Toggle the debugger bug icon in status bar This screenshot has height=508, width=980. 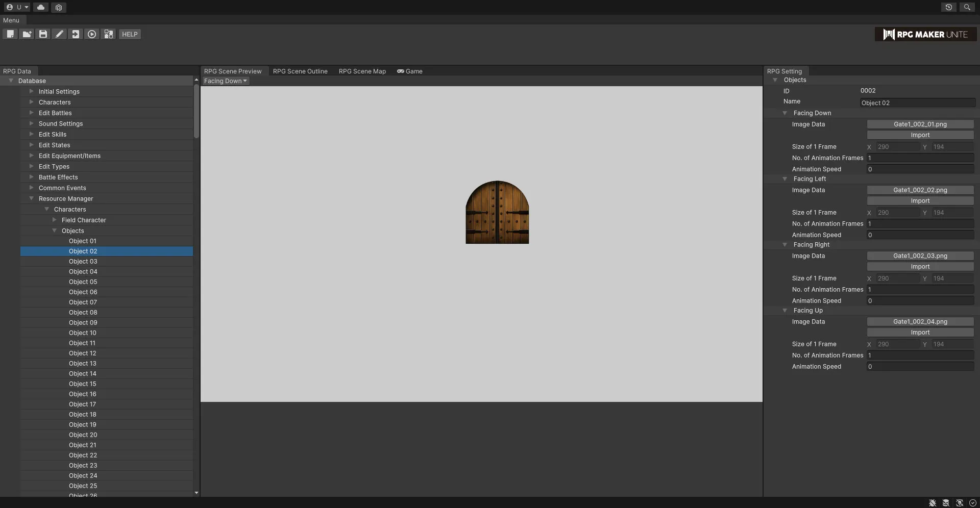pos(933,503)
